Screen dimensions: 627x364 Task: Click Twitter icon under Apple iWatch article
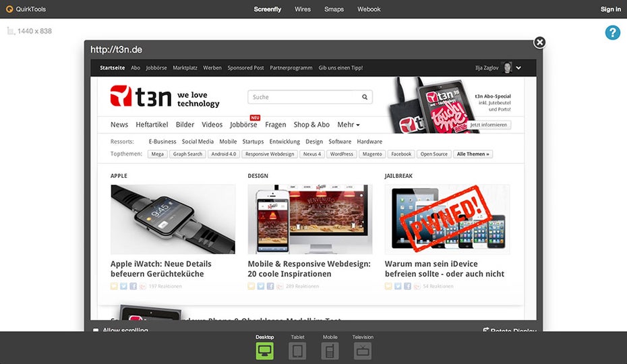click(123, 286)
